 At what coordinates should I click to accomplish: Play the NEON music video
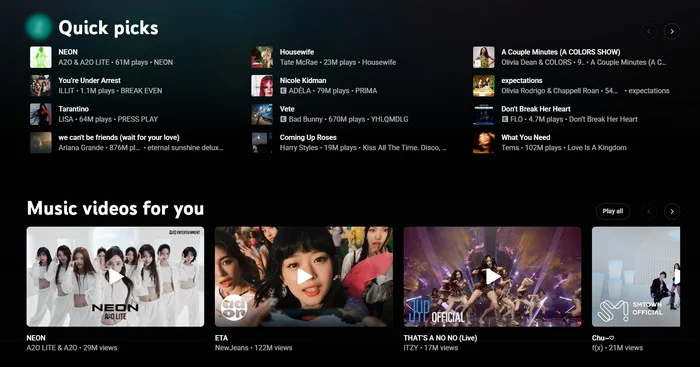[115, 277]
